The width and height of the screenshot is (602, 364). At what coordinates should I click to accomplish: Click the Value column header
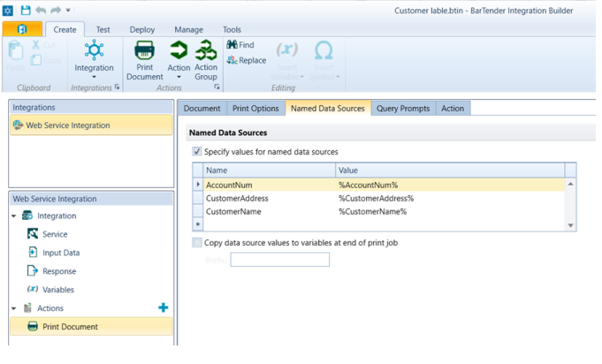450,171
